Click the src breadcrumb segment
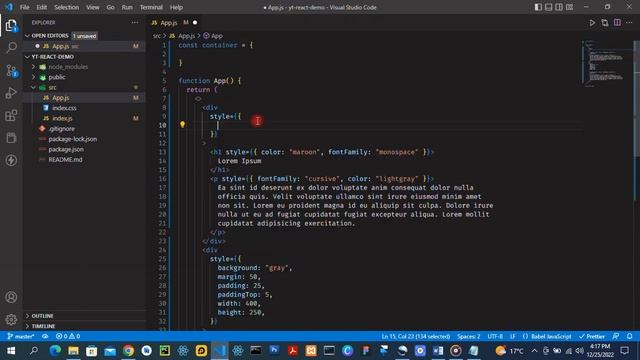 coord(157,36)
